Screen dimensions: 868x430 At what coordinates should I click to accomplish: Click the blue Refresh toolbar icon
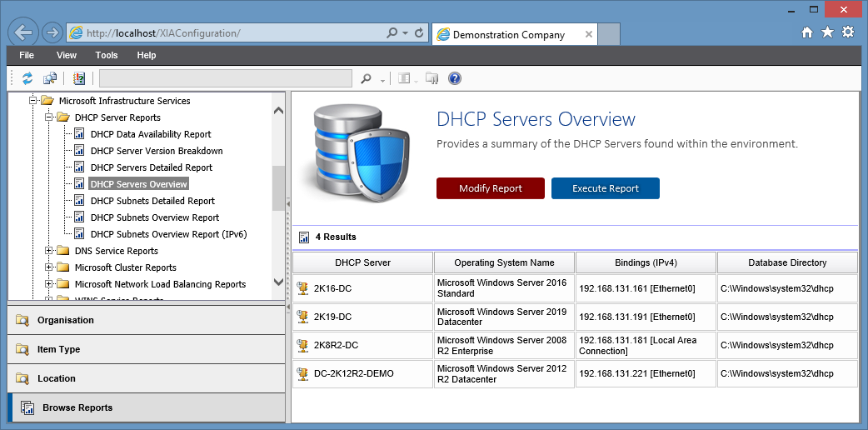click(x=27, y=78)
